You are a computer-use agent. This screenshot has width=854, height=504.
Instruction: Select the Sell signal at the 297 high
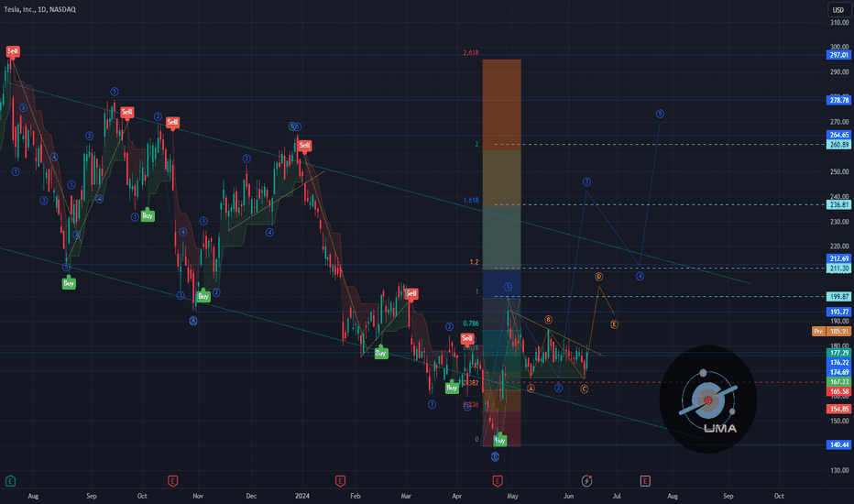pyautogui.click(x=13, y=51)
